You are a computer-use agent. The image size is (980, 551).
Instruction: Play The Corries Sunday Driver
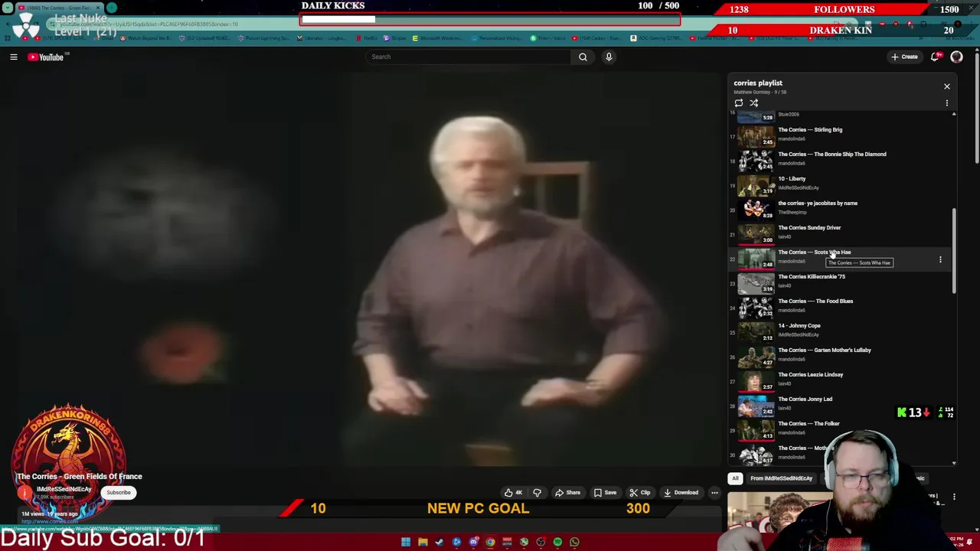[x=809, y=227]
